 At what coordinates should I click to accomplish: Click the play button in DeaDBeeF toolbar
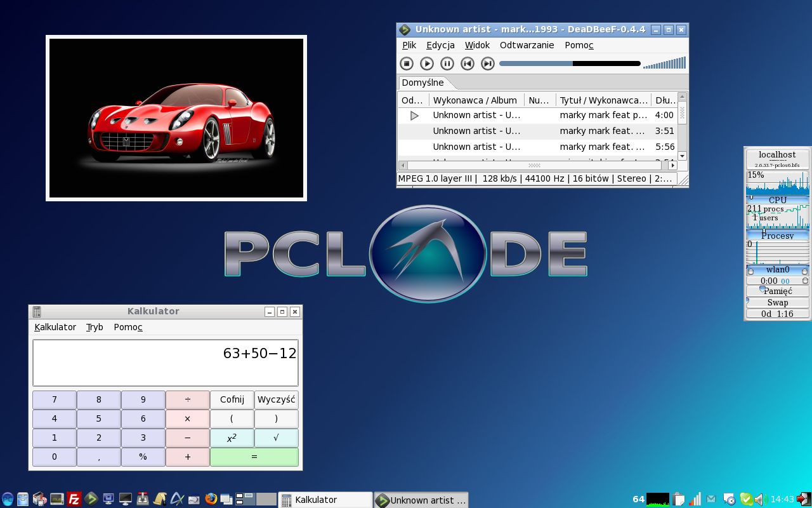tap(427, 63)
